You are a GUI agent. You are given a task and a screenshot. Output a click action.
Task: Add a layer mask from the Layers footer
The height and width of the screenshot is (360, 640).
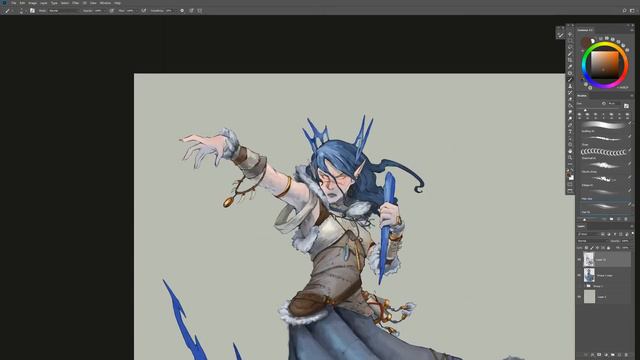coord(599,355)
